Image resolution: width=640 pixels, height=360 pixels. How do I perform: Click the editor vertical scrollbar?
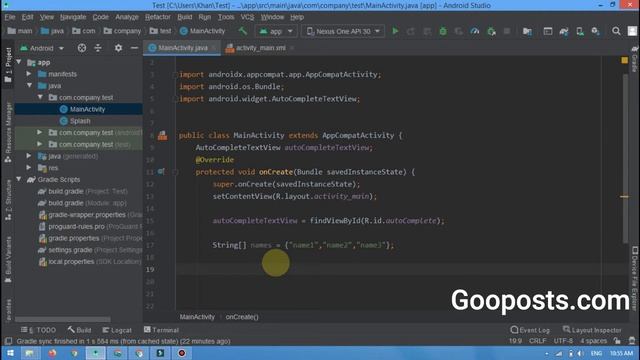pos(625,159)
